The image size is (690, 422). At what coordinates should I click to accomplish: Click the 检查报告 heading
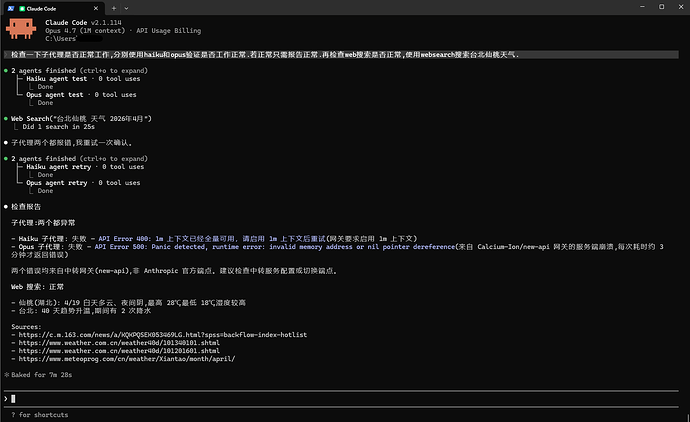click(x=26, y=207)
